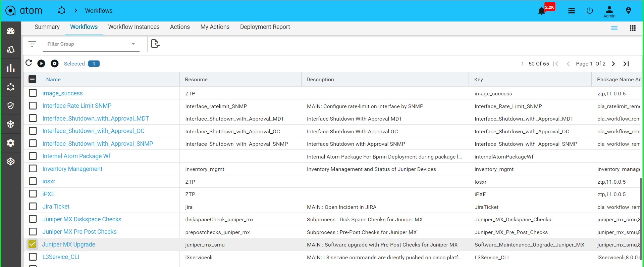This screenshot has width=644, height=267.
Task: Switch to Workflow Instances tab
Action: click(134, 27)
